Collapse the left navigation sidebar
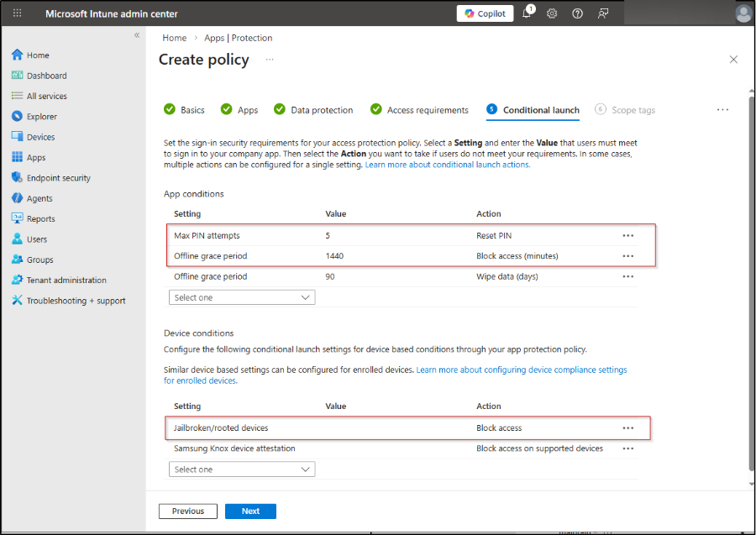 coord(137,35)
